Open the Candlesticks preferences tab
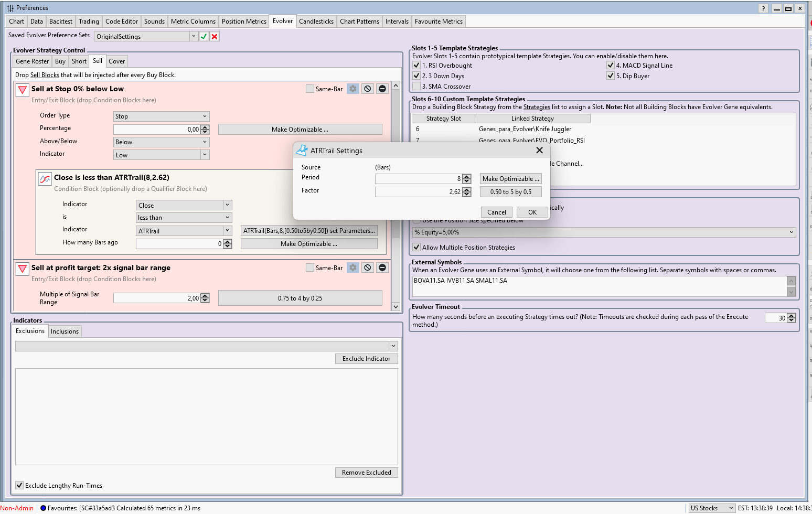 point(316,22)
